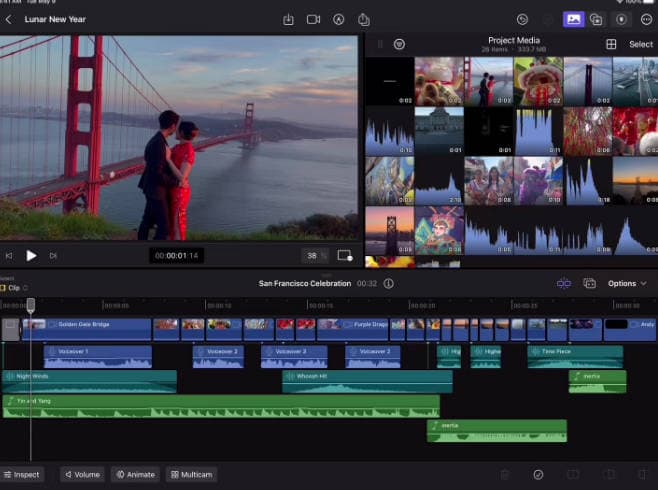Viewport: 658px width, 490px height.
Task: Select the Night Winds audio clip
Action: (x=90, y=381)
